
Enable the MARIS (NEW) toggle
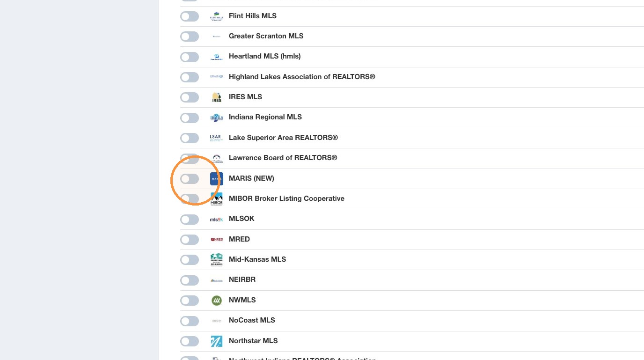pos(190,179)
